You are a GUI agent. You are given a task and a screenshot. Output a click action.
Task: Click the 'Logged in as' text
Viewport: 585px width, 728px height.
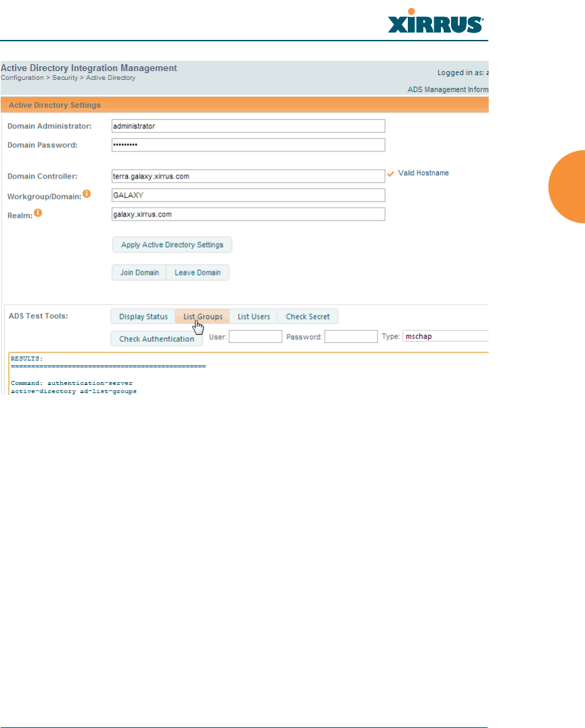point(463,72)
